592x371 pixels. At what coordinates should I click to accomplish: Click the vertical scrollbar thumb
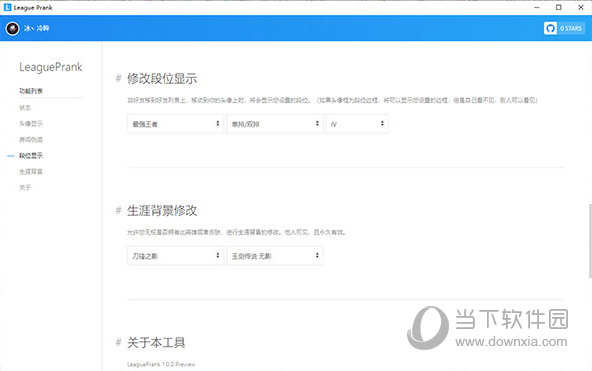click(590, 241)
